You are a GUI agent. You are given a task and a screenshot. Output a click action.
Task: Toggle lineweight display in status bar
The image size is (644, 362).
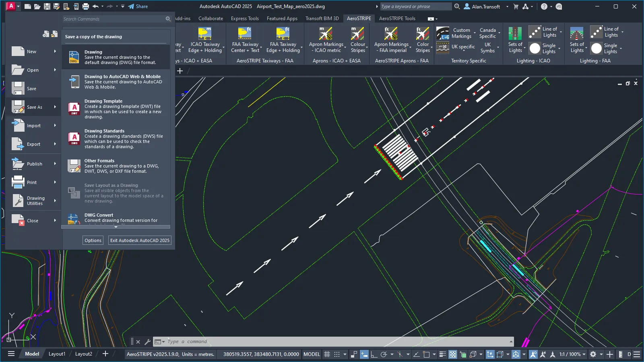[x=443, y=354]
